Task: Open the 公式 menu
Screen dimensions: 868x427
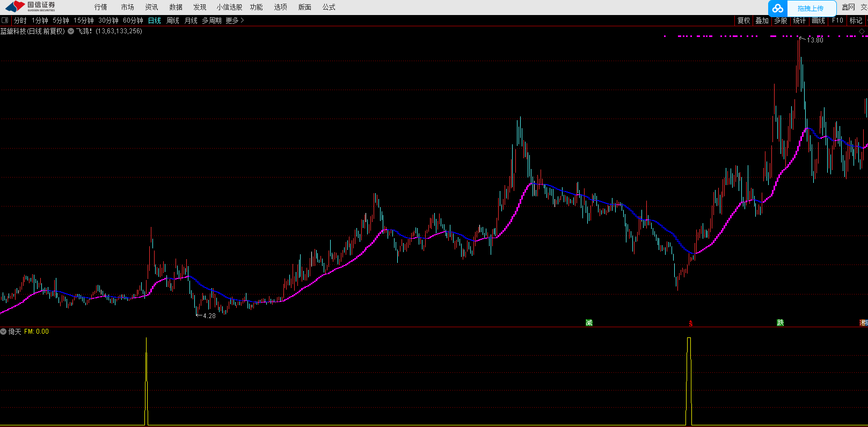Action: pos(329,7)
